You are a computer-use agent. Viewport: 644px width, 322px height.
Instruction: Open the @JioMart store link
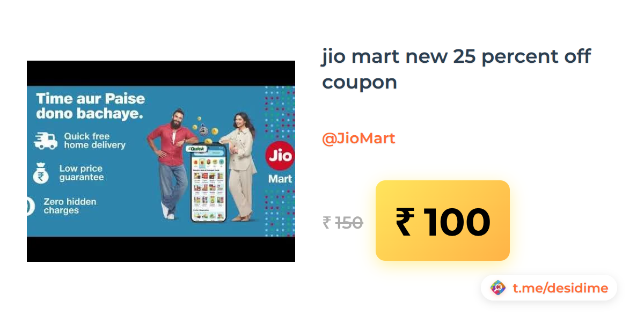(x=358, y=138)
